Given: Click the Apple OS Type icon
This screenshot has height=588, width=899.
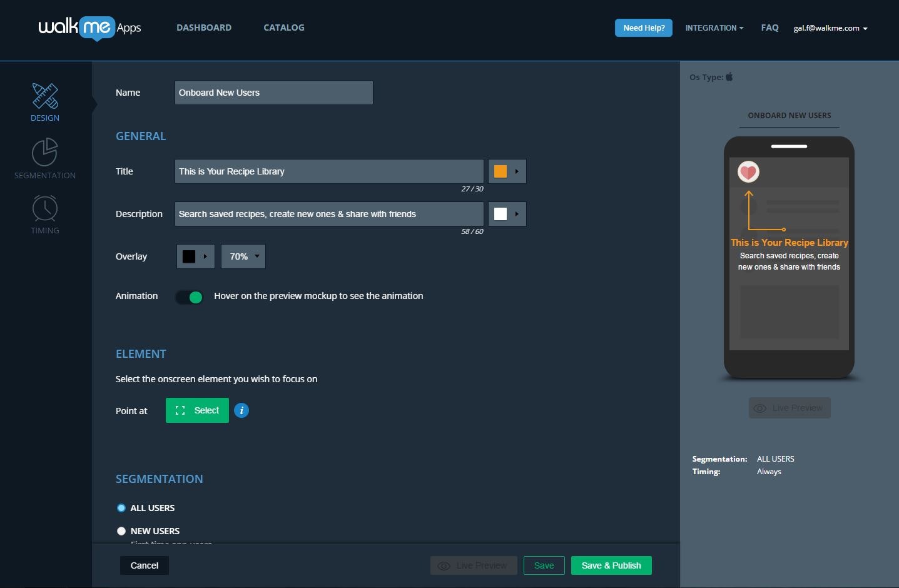Looking at the screenshot, I should click(x=729, y=76).
